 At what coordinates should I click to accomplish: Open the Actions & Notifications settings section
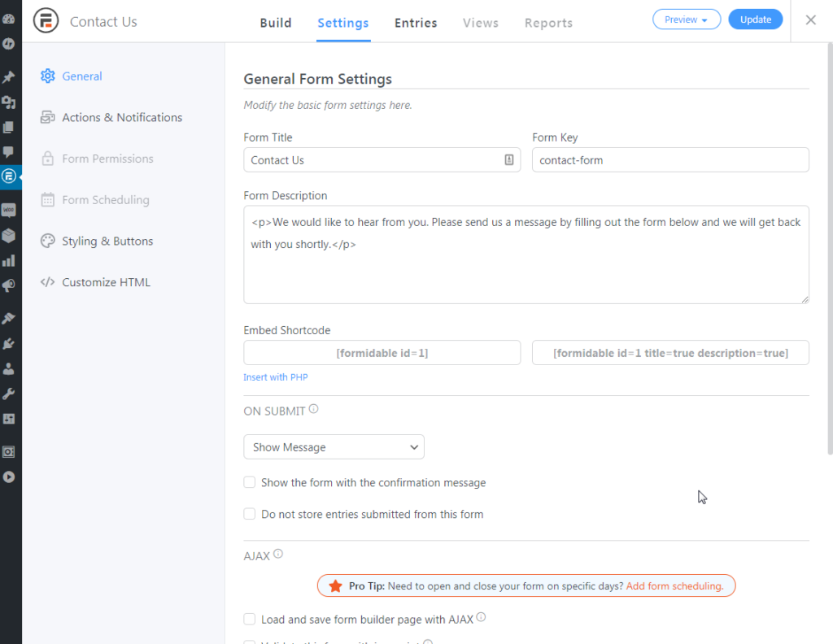point(122,117)
